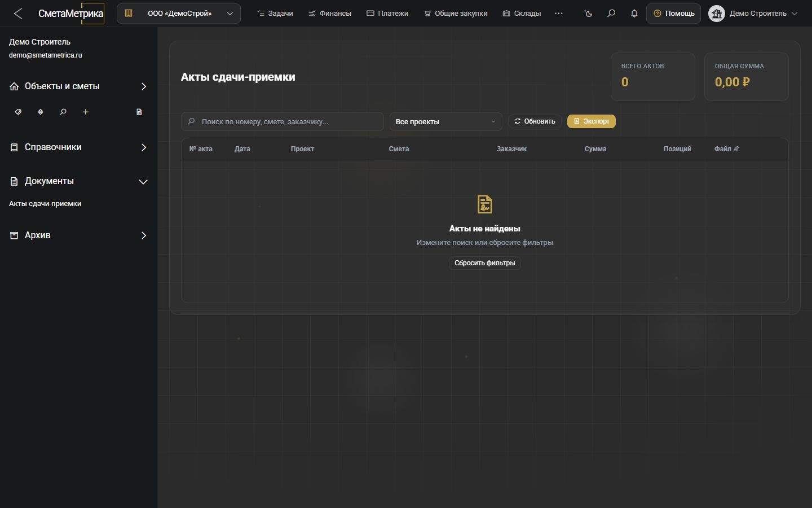This screenshot has width=812, height=508.
Task: Sort by the № акта column header
Action: (201, 149)
